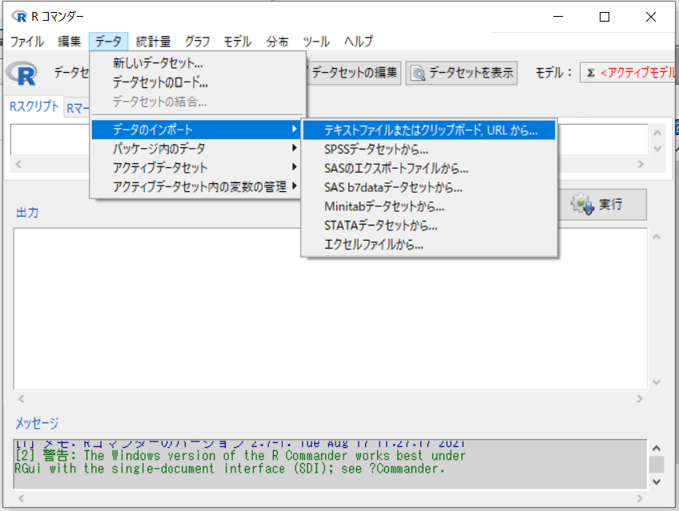Image resolution: width=679 pixels, height=511 pixels.
Task: Open the グラフ menu
Action: [197, 42]
